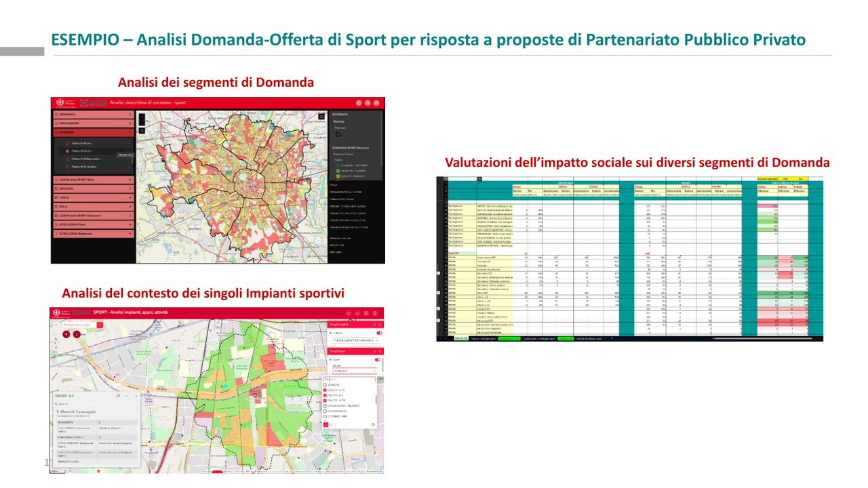Toggle the Sport switch in Scegli Sport
Image resolution: width=868 pixels, height=488 pixels.
tap(378, 359)
